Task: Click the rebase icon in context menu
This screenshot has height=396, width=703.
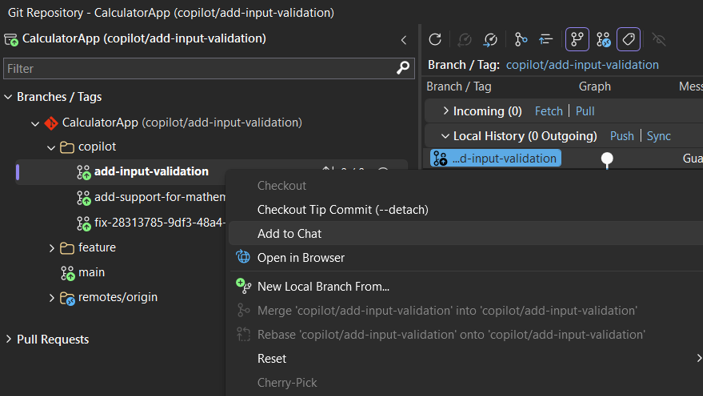Action: tap(243, 334)
